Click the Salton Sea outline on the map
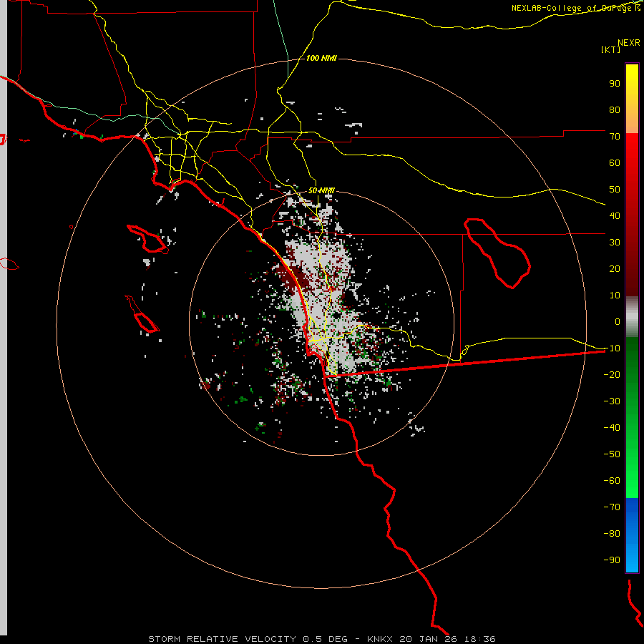644x644 pixels. click(x=497, y=253)
